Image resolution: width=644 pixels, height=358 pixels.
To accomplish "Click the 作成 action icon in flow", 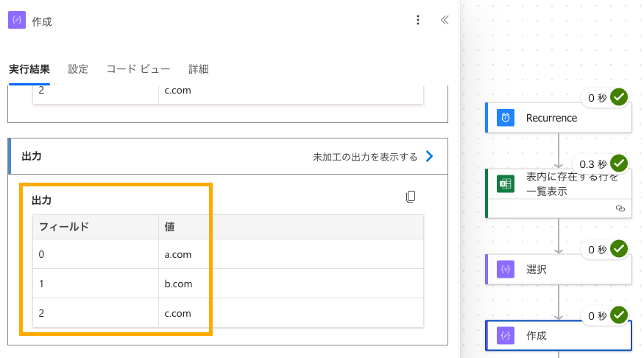I will coord(506,335).
